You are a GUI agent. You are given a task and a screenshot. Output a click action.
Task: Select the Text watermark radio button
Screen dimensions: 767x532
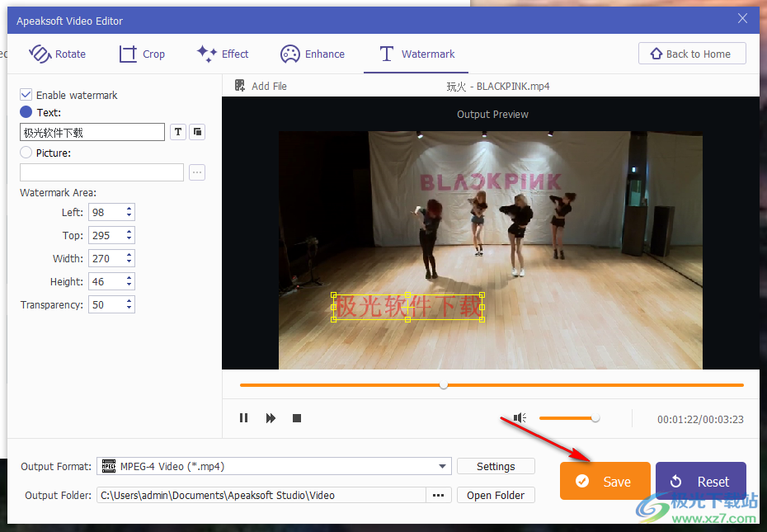[x=26, y=112]
